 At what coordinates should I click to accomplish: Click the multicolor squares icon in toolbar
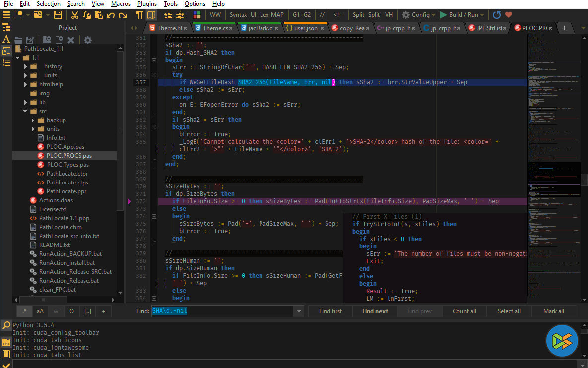(x=197, y=15)
